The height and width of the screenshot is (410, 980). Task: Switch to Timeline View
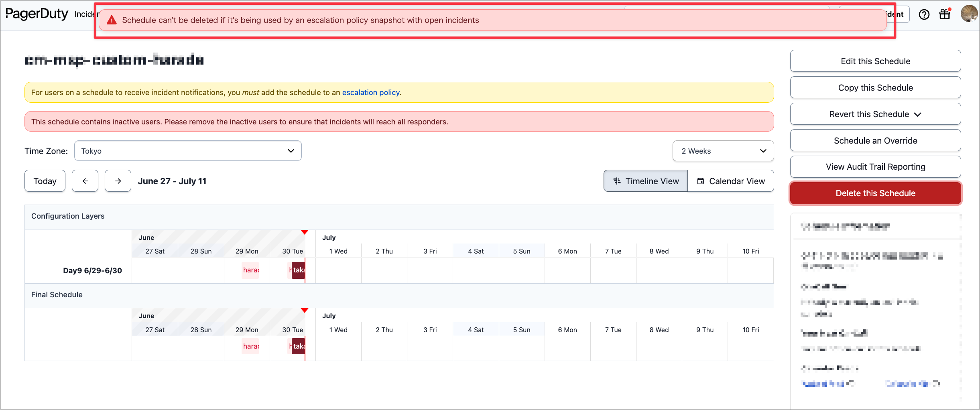pyautogui.click(x=646, y=181)
